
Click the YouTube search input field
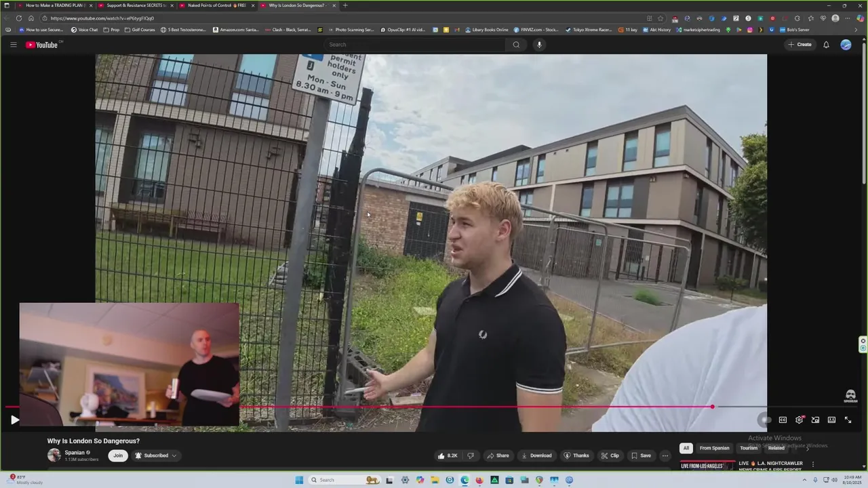[x=415, y=45]
